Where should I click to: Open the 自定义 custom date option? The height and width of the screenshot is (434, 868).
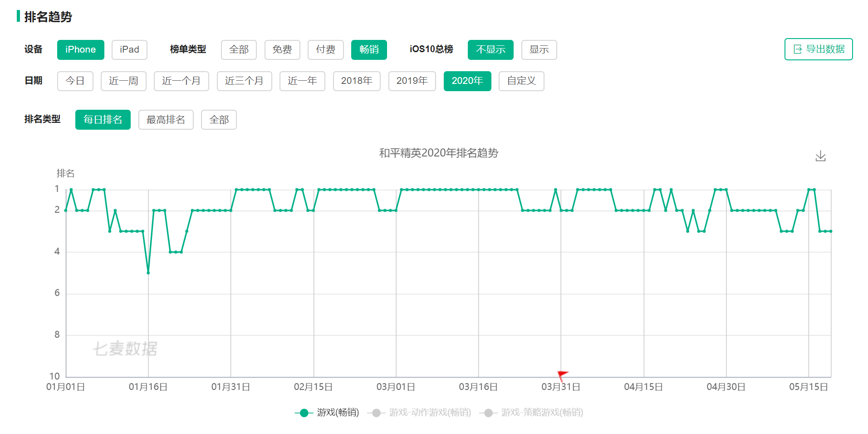point(521,81)
